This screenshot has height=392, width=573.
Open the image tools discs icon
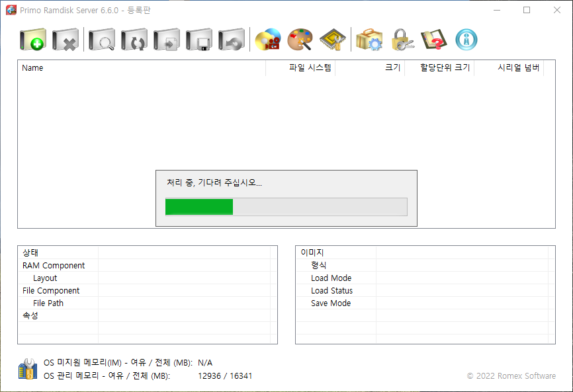point(268,40)
